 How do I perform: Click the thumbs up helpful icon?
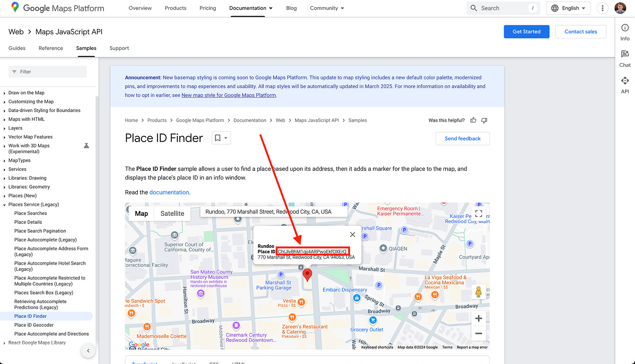(474, 120)
